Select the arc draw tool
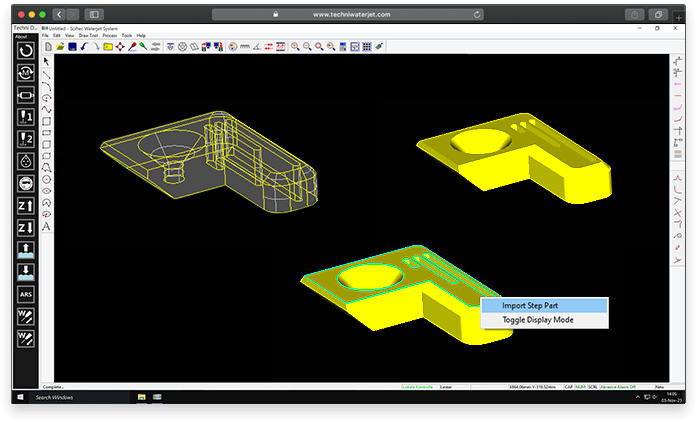The height and width of the screenshot is (422, 697). click(x=46, y=86)
